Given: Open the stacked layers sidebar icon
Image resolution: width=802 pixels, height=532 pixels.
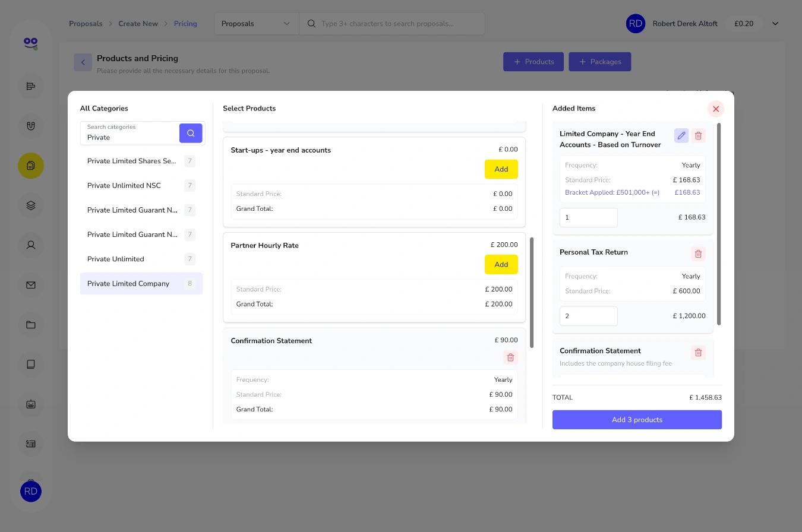Looking at the screenshot, I should (31, 205).
